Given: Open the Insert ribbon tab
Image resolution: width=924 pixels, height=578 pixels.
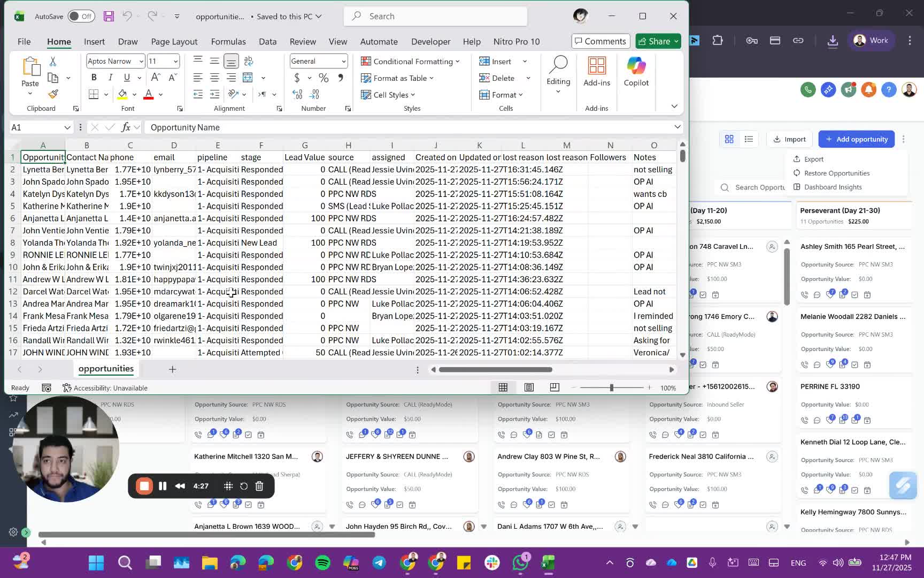Looking at the screenshot, I should click(x=94, y=41).
